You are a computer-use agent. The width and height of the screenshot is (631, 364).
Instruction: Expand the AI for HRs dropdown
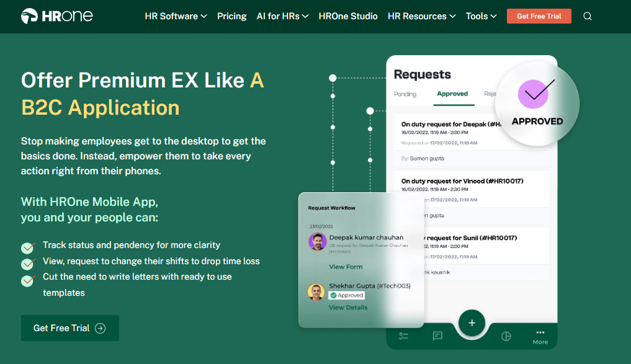point(282,16)
